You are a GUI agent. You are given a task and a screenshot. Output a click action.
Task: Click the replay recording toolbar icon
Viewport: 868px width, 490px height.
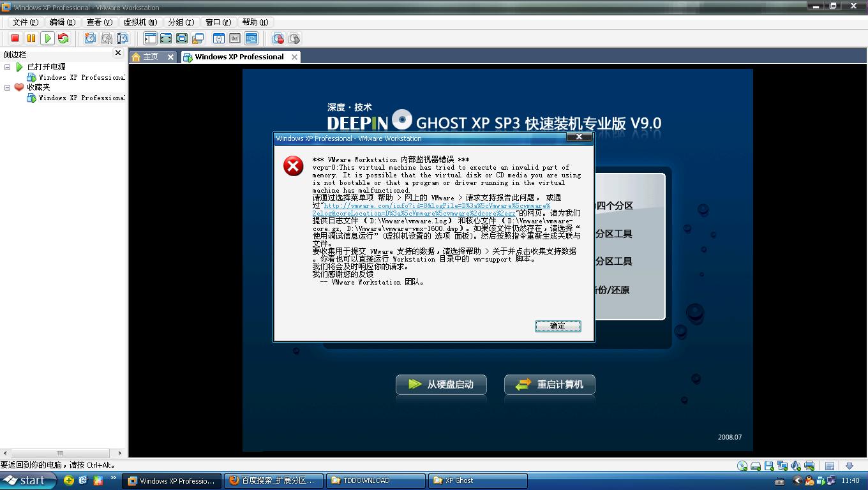294,38
